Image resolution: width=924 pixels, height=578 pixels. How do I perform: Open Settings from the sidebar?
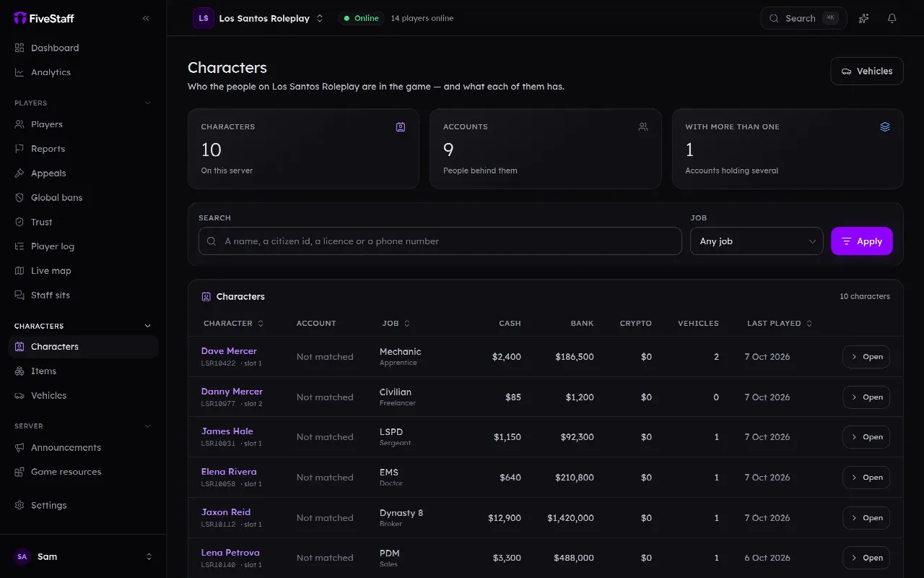pos(83,505)
